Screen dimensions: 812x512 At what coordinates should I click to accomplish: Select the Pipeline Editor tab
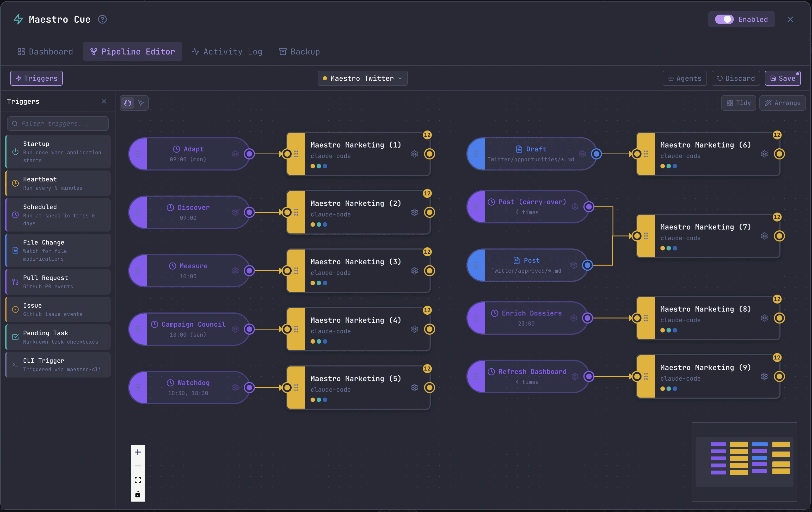pyautogui.click(x=132, y=52)
